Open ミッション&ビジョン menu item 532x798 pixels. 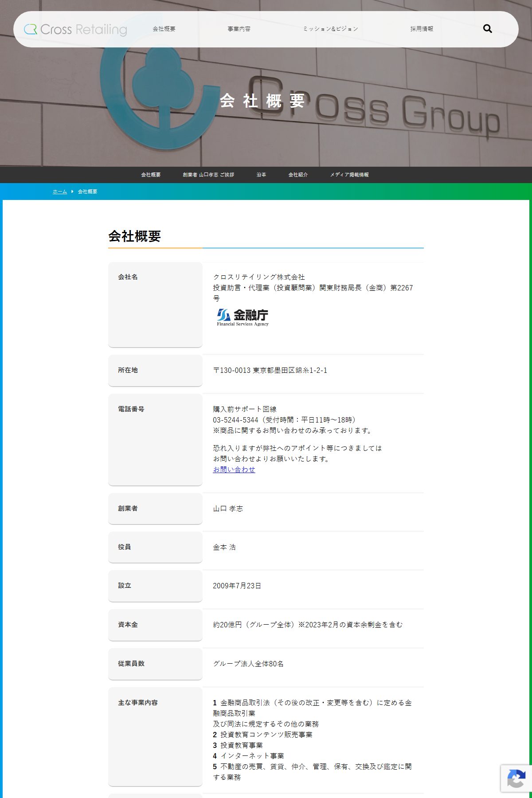(330, 29)
